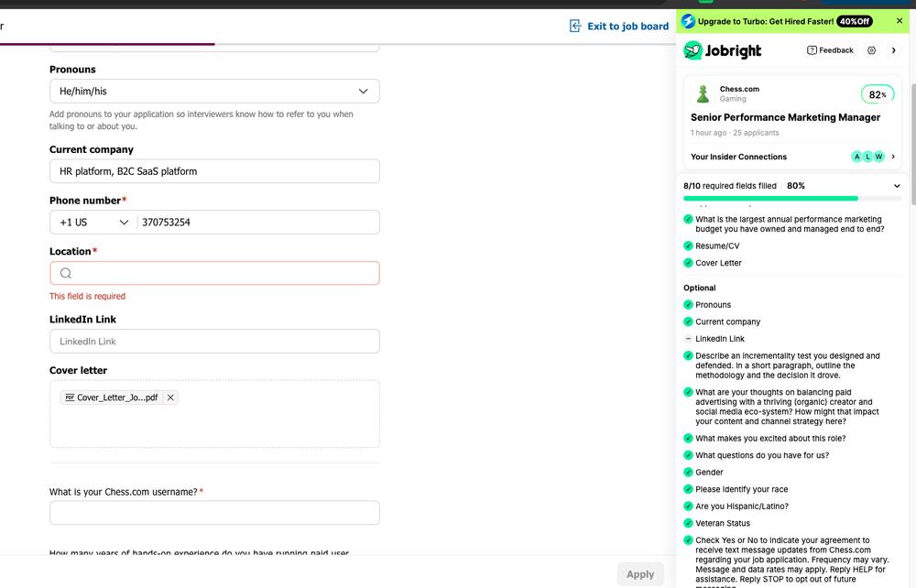Viewport: 916px width, 588px height.
Task: Click insider connection avatar A
Action: [856, 157]
